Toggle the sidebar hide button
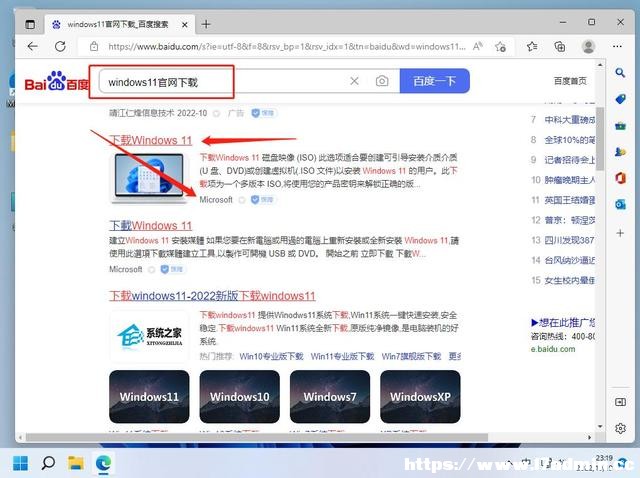Viewport: 640px width, 478px height. point(620,402)
